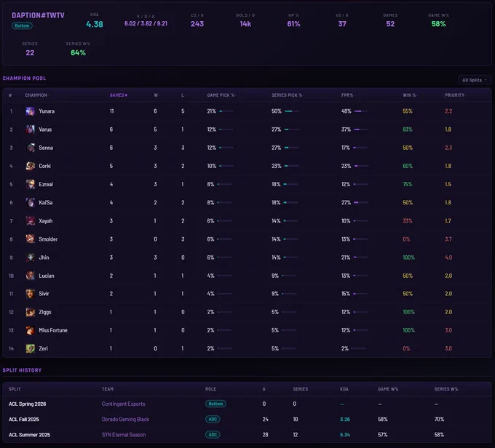The height and width of the screenshot is (448, 495).
Task: Click the 64% series win rate stat
Action: point(78,52)
